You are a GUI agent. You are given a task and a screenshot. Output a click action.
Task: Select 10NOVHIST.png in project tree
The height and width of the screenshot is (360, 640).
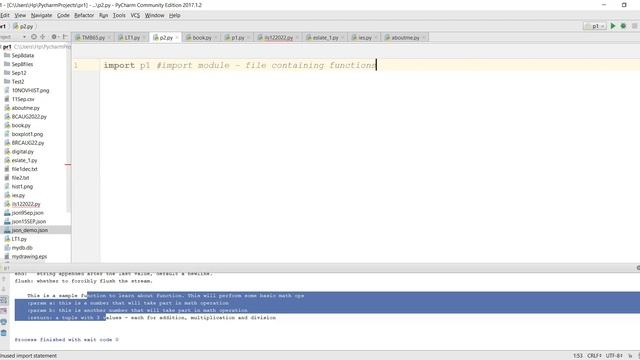click(x=27, y=90)
